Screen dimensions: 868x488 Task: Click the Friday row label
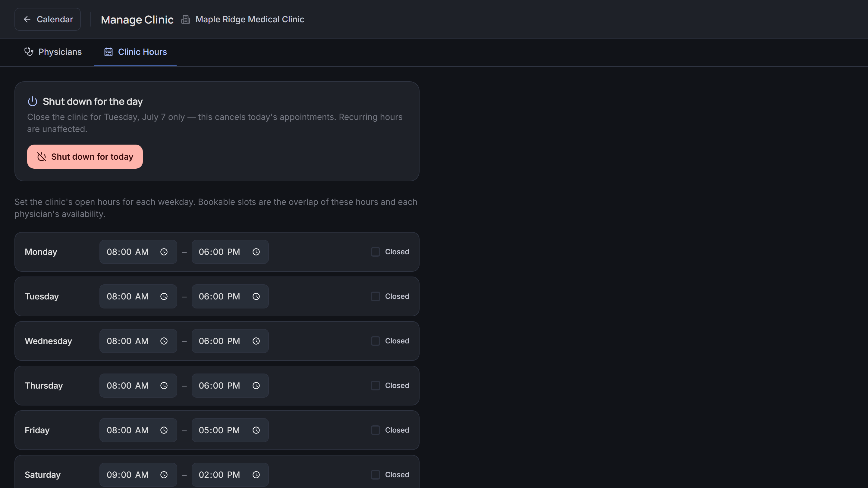coord(37,430)
